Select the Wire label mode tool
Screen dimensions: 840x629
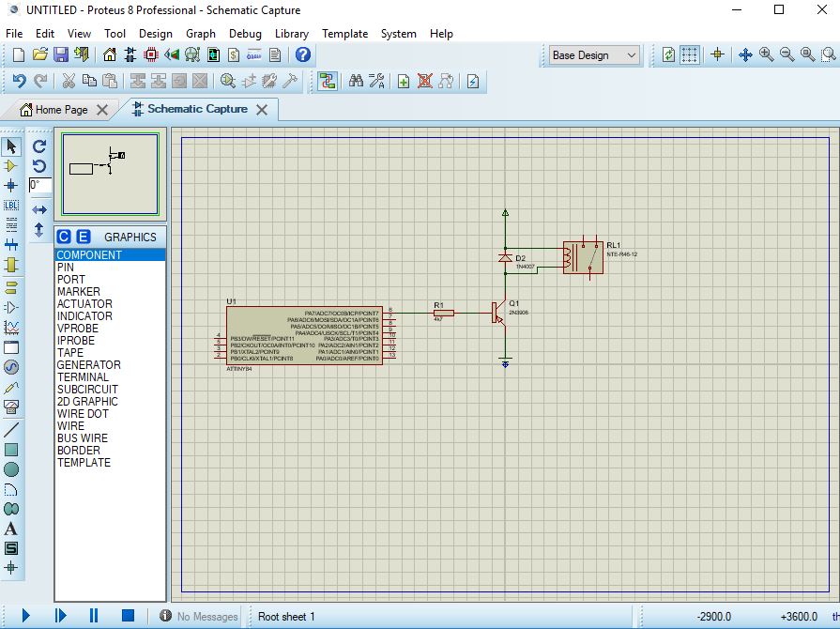[11, 206]
